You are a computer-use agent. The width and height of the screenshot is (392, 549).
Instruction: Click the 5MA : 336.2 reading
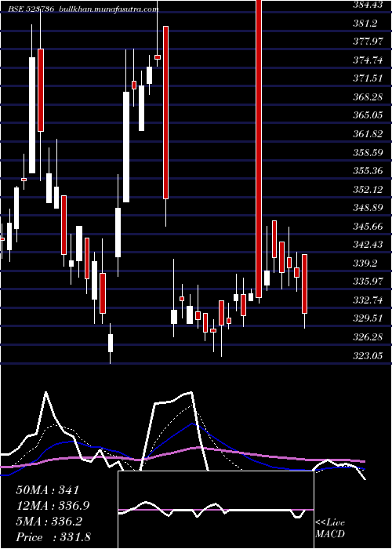(49, 521)
